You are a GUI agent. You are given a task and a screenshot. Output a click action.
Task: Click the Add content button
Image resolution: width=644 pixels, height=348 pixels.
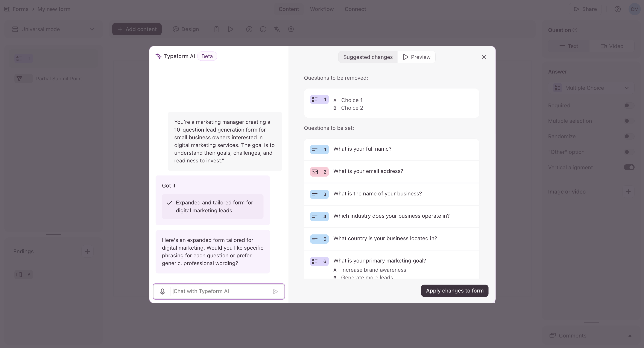click(x=137, y=29)
